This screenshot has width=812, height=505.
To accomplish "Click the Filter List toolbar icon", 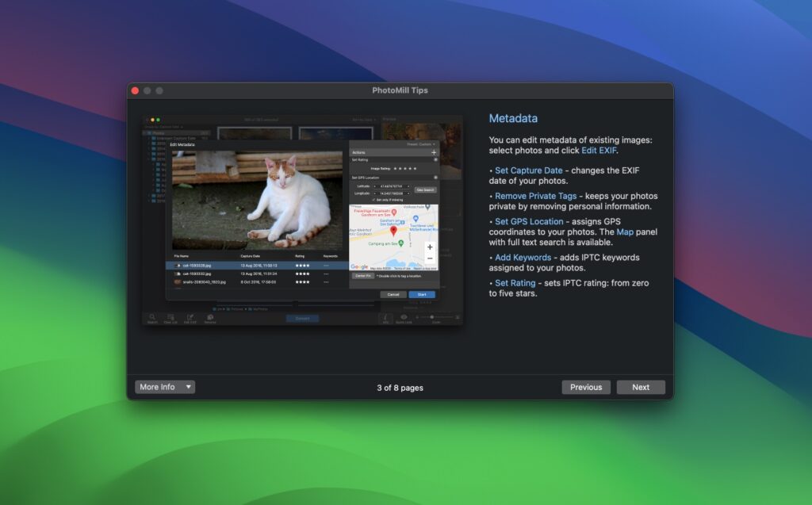I will (168, 316).
